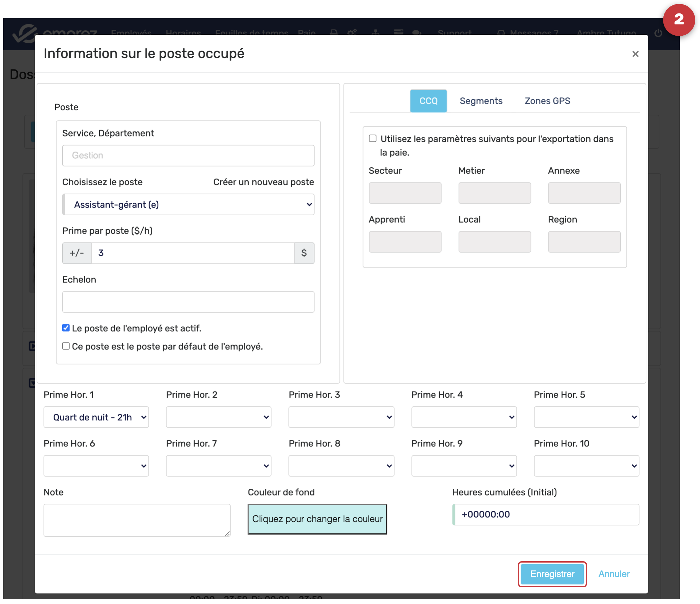This screenshot has width=700, height=604.
Task: Toggle 'Le poste de l'employé est actif' checkbox
Action: pyautogui.click(x=66, y=328)
